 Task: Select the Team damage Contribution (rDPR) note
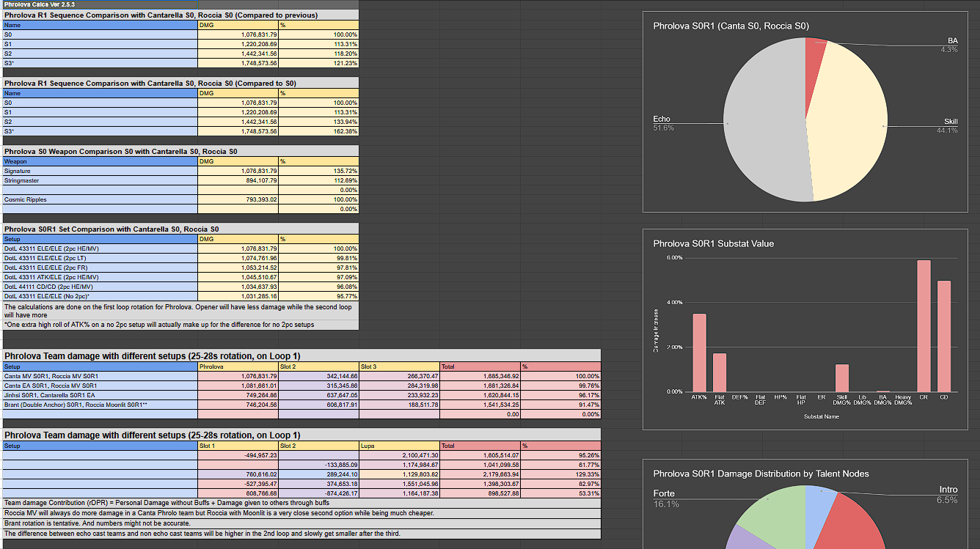tap(301, 503)
